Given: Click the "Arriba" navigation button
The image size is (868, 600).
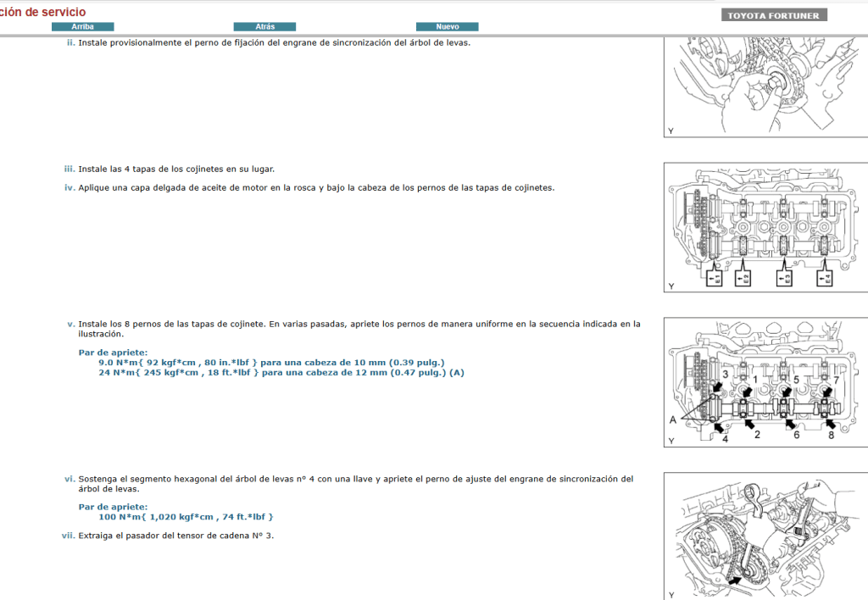Looking at the screenshot, I should point(85,25).
